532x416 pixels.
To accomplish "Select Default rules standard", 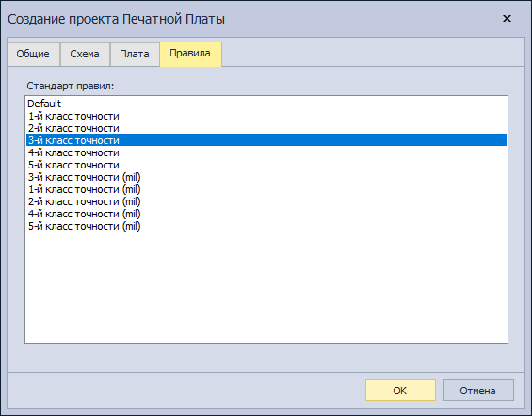I will pyautogui.click(x=266, y=104).
